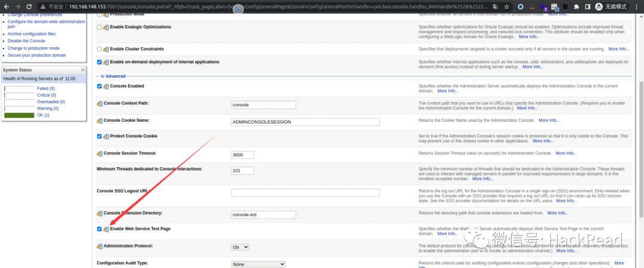Click the purple extension icon with badge 7
The height and width of the screenshot is (268, 644).
pyautogui.click(x=544, y=7)
